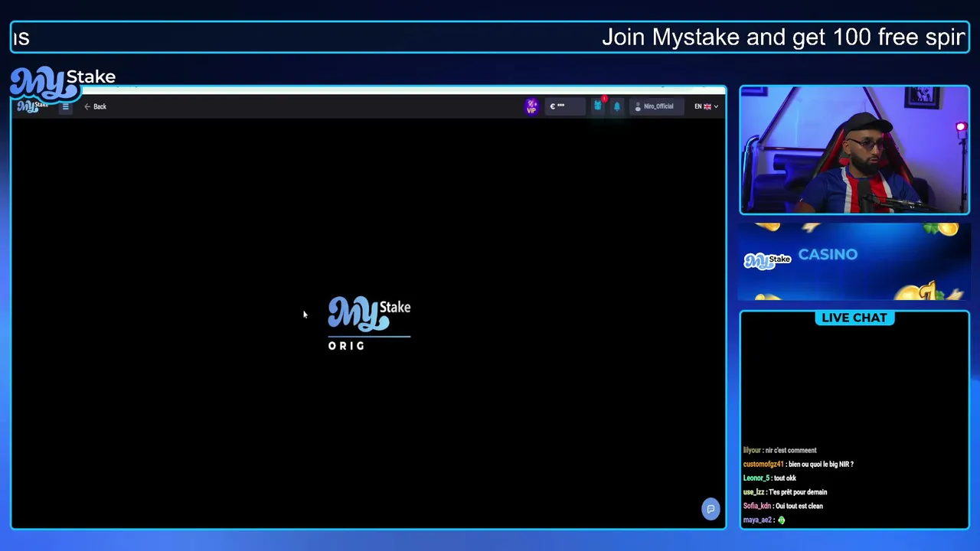Viewport: 980px width, 551px height.
Task: Open the Niro_Official account button
Action: (x=655, y=106)
